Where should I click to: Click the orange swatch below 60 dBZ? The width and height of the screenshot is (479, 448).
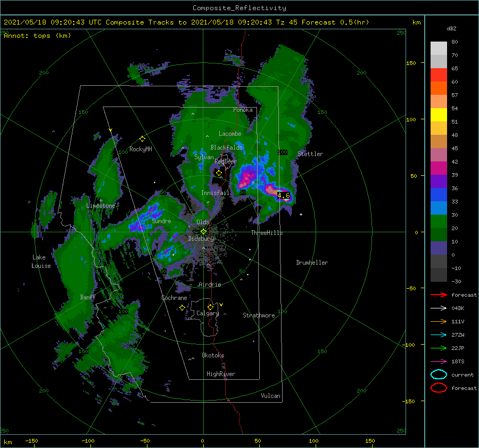439,88
